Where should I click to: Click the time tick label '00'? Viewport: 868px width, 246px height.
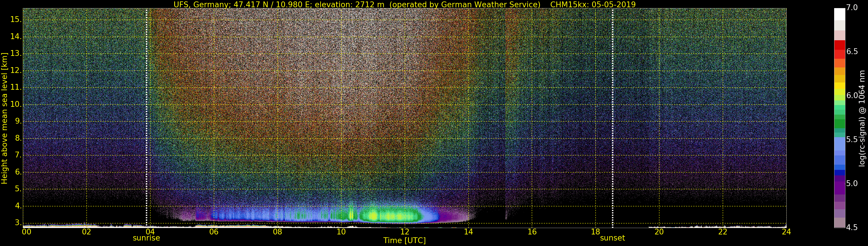point(27,232)
